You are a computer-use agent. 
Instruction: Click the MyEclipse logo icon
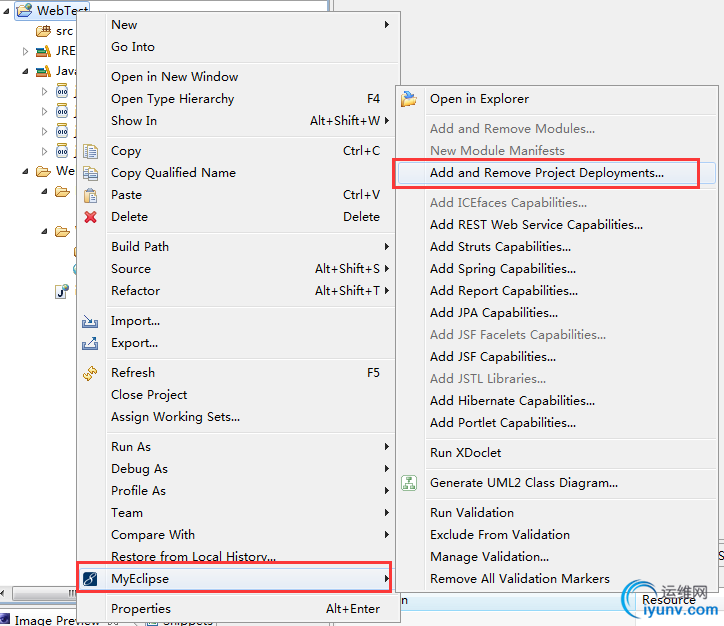[x=90, y=578]
